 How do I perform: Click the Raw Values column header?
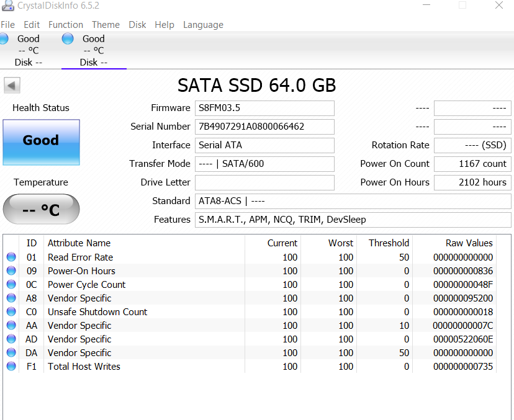454,243
